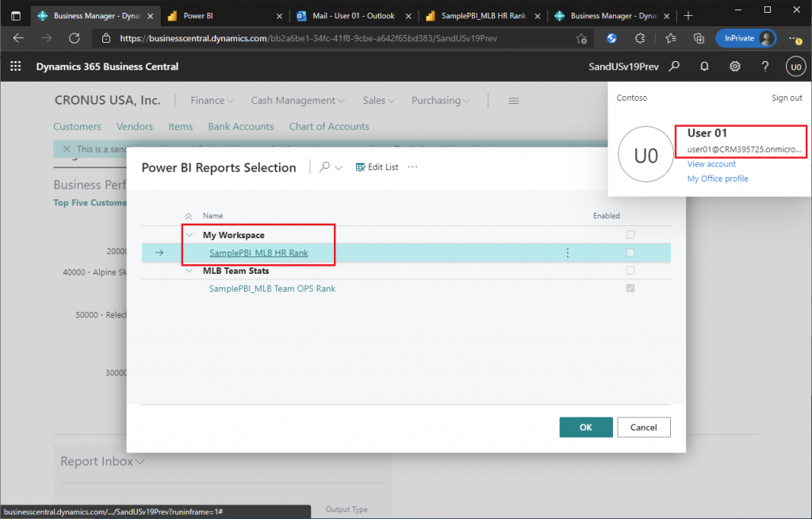Collapse the My Workspace group

189,235
